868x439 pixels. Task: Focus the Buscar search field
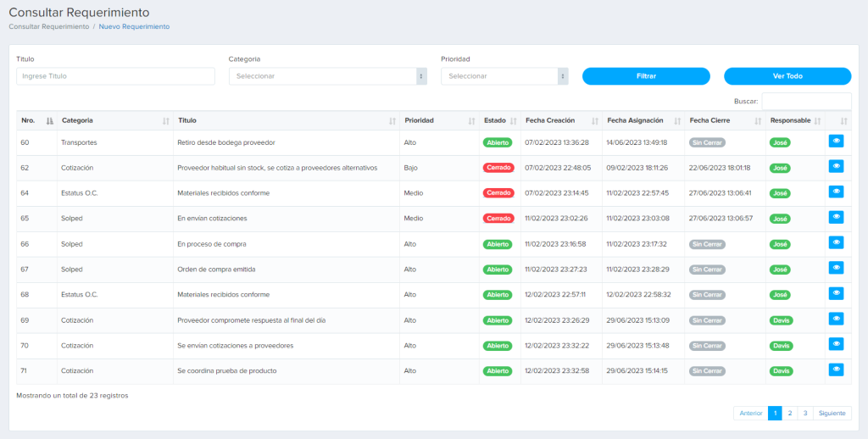pos(807,102)
